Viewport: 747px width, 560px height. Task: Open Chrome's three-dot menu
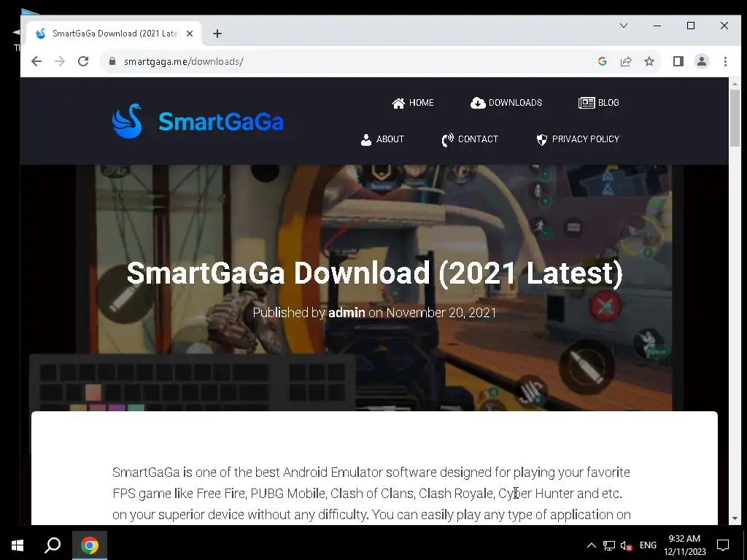725,61
